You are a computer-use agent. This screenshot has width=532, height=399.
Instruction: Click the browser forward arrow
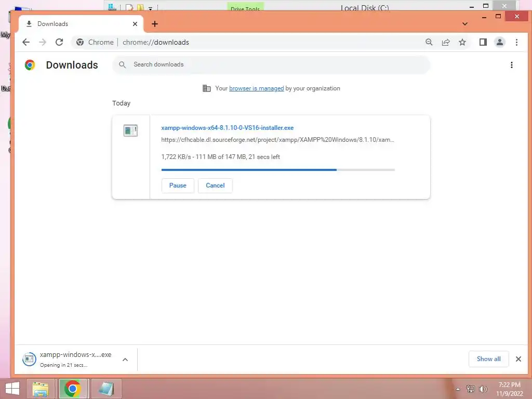click(x=43, y=42)
